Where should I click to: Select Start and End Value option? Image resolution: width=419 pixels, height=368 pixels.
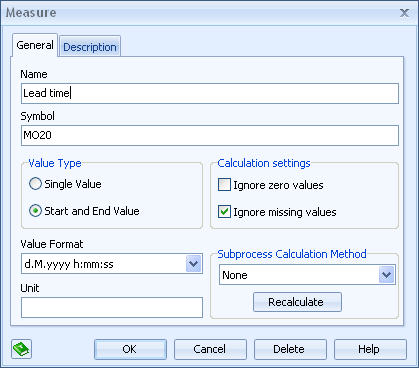click(35, 211)
